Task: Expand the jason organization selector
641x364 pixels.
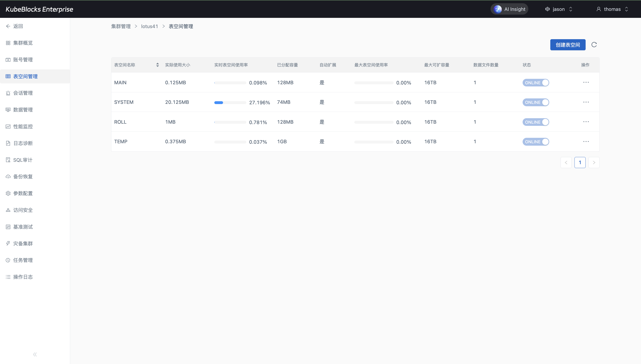Action: [x=559, y=9]
